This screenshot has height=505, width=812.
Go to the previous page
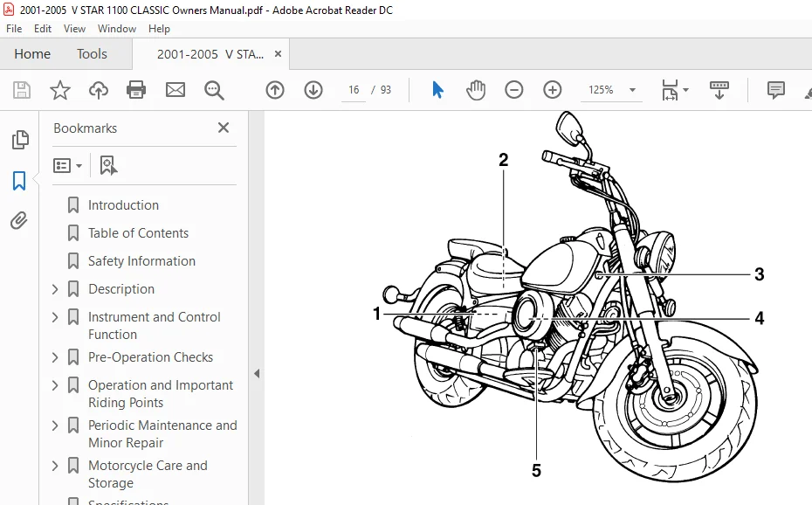coord(275,90)
